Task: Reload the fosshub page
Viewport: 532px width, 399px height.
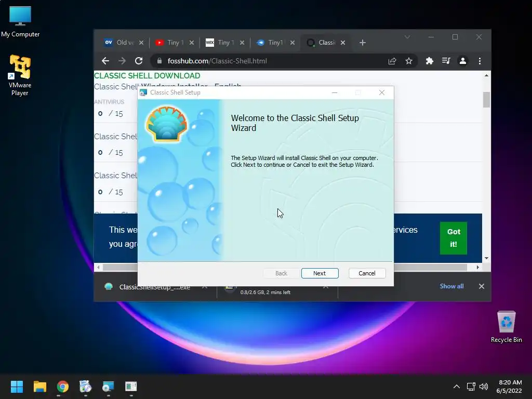Action: click(138, 61)
